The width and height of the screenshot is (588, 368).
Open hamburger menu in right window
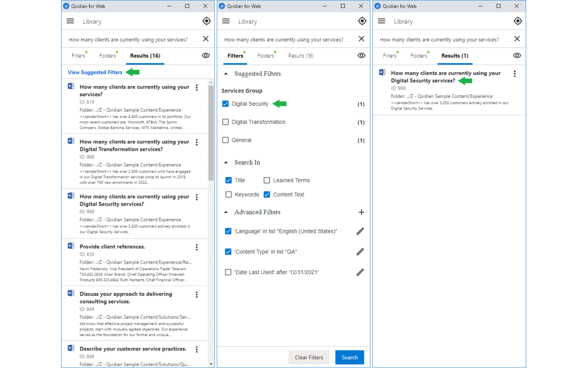[x=382, y=21]
